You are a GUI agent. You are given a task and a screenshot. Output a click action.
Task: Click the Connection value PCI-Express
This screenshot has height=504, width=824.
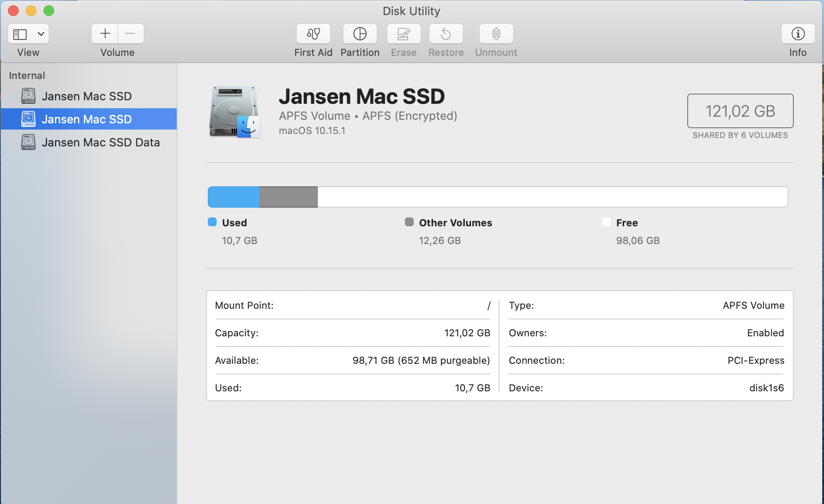[x=756, y=361]
